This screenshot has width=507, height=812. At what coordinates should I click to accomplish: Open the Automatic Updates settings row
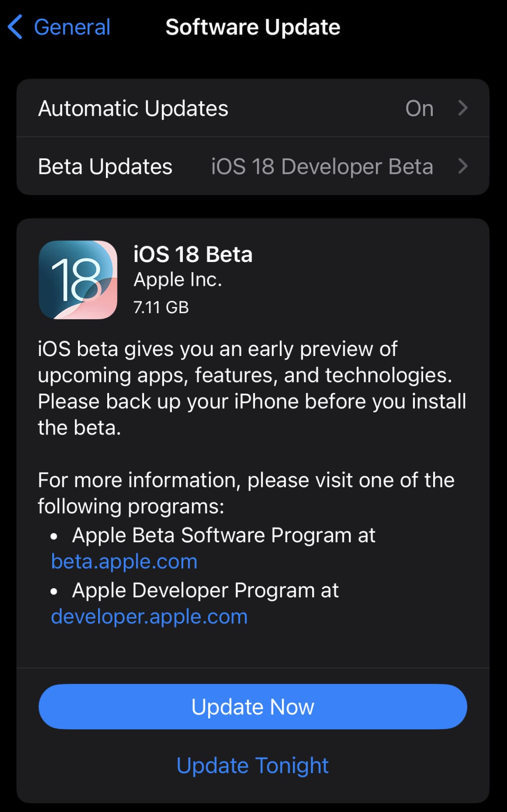tap(183, 108)
